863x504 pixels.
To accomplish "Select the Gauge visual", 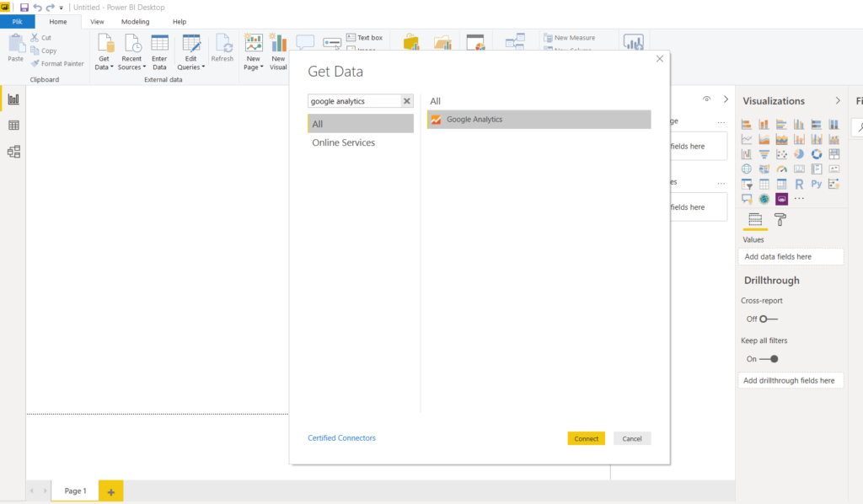I will pos(781,169).
